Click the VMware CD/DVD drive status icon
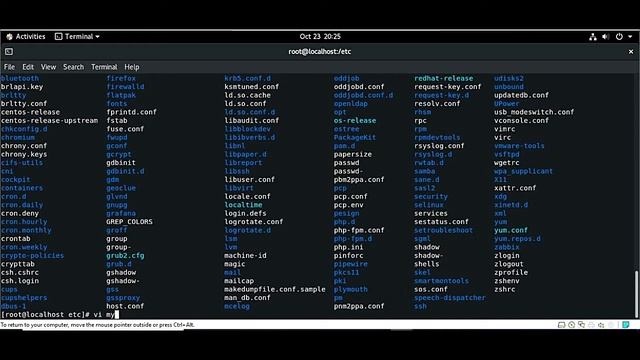The image size is (640, 360). click(x=571, y=325)
